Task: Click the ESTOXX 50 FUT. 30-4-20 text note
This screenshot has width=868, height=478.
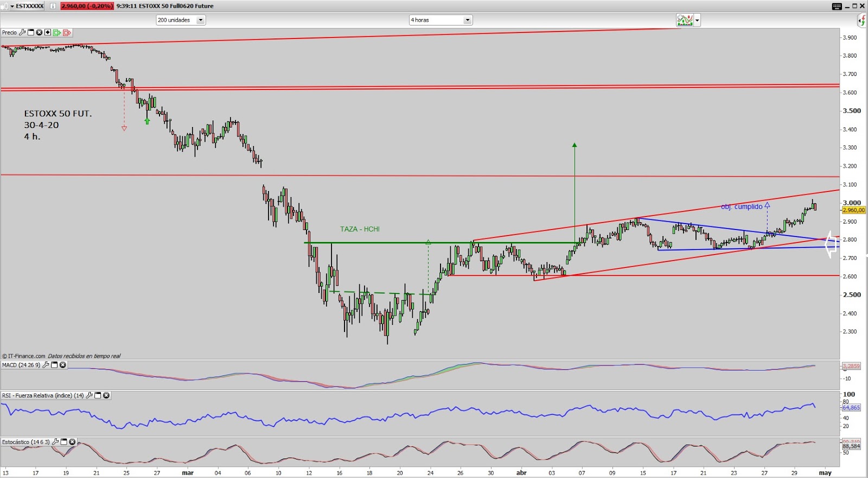Action: pos(58,125)
